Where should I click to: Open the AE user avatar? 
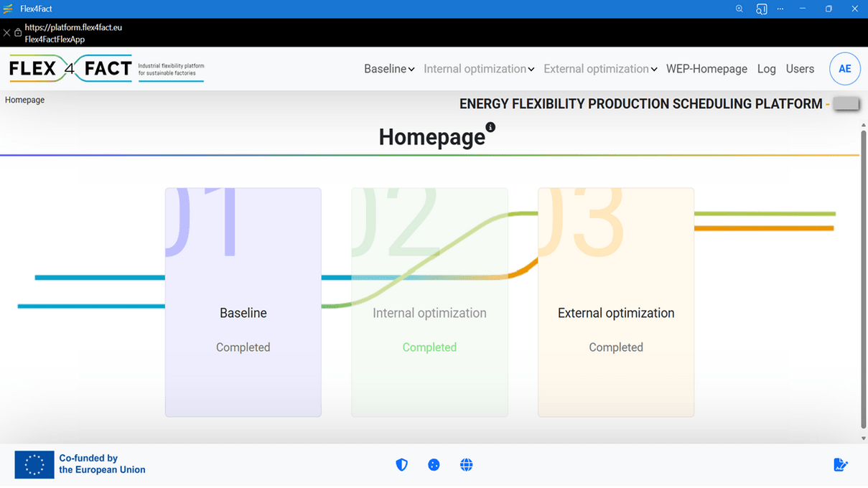pyautogui.click(x=845, y=69)
